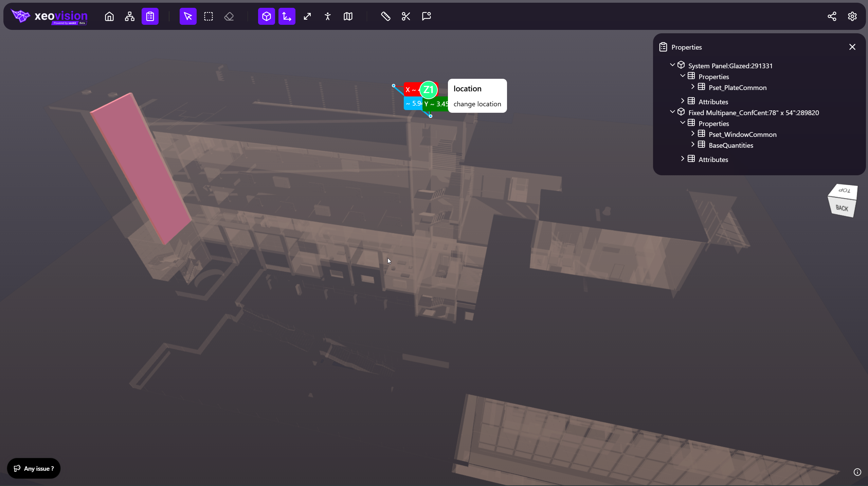Screen dimensions: 868x486
Task: Click the home view icon
Action: pyautogui.click(x=109, y=16)
